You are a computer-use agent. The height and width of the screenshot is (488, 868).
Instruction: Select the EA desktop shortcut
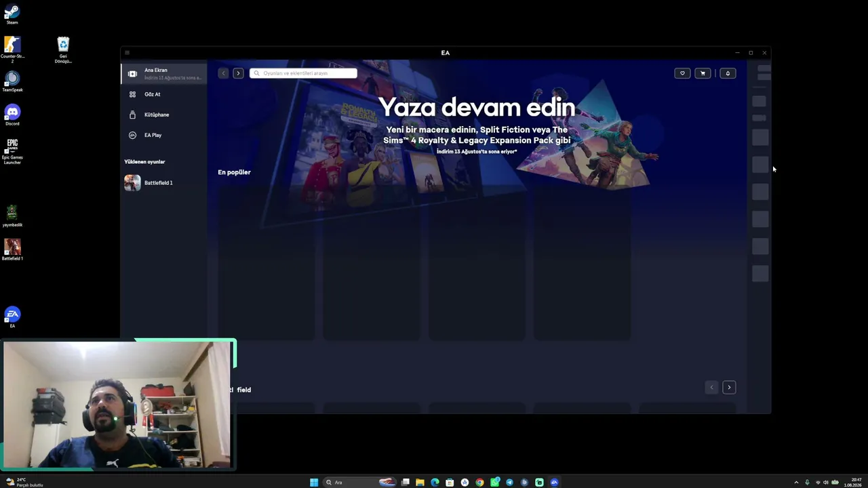coord(12,317)
